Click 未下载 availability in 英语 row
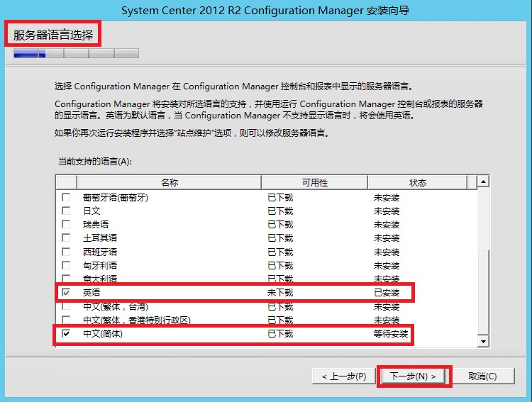532x402 pixels. [280, 293]
